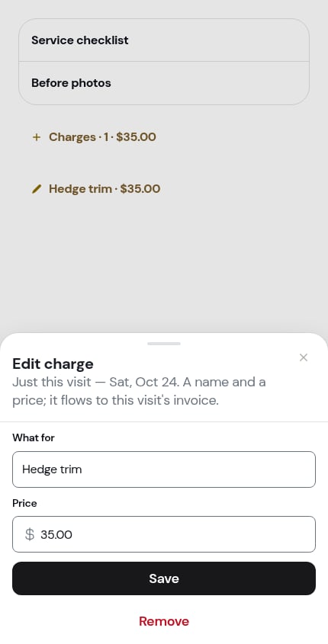Click the Edit charge heading
Screen dimensions: 328x644
(x=53, y=364)
